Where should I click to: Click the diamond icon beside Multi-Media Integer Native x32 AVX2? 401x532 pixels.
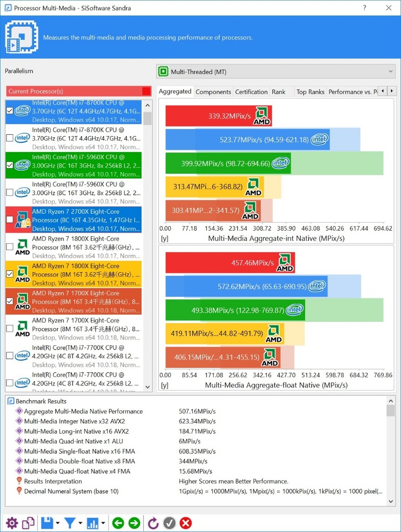pyautogui.click(x=19, y=421)
